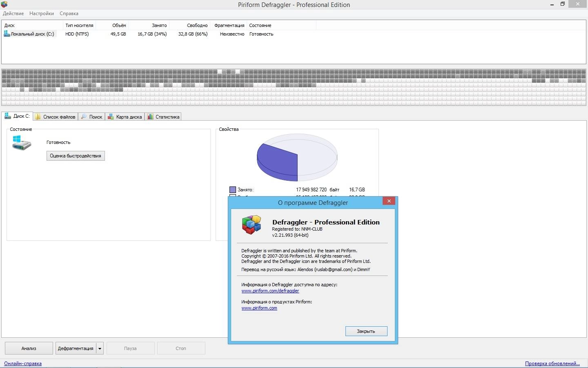Click the Занято purple color swatch
This screenshot has width=588, height=368.
coord(233,190)
